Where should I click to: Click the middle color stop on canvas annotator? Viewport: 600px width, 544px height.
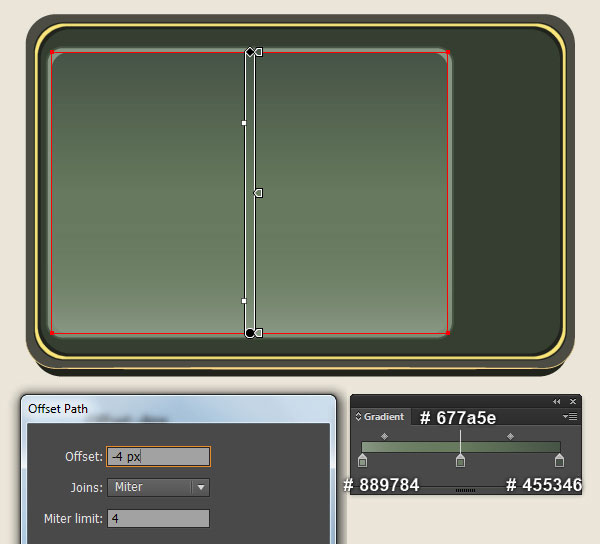[259, 193]
